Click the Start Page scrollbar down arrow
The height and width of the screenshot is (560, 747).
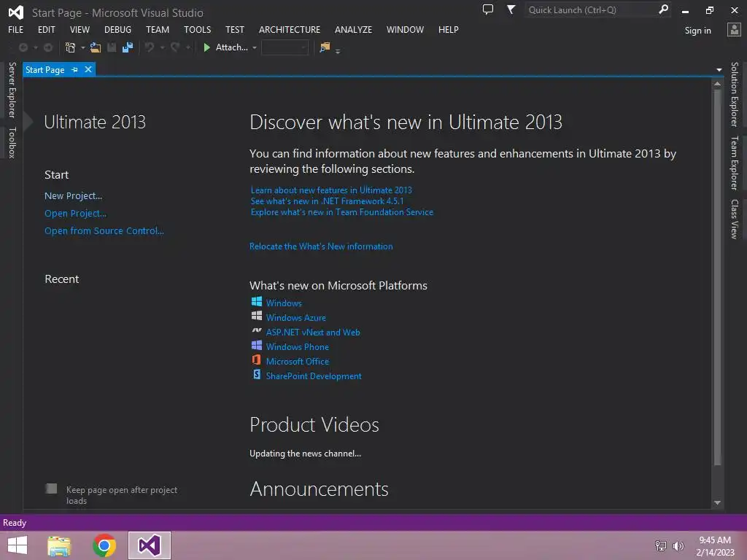(x=717, y=502)
